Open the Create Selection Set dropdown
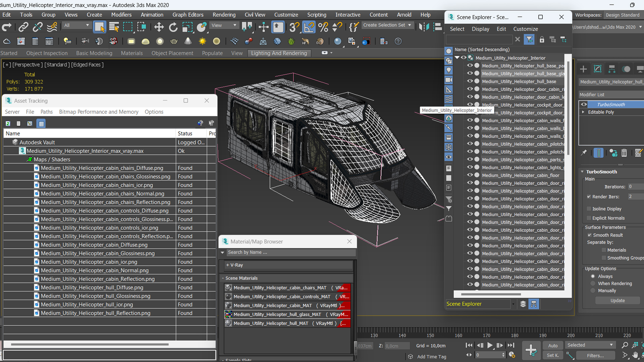 [387, 25]
